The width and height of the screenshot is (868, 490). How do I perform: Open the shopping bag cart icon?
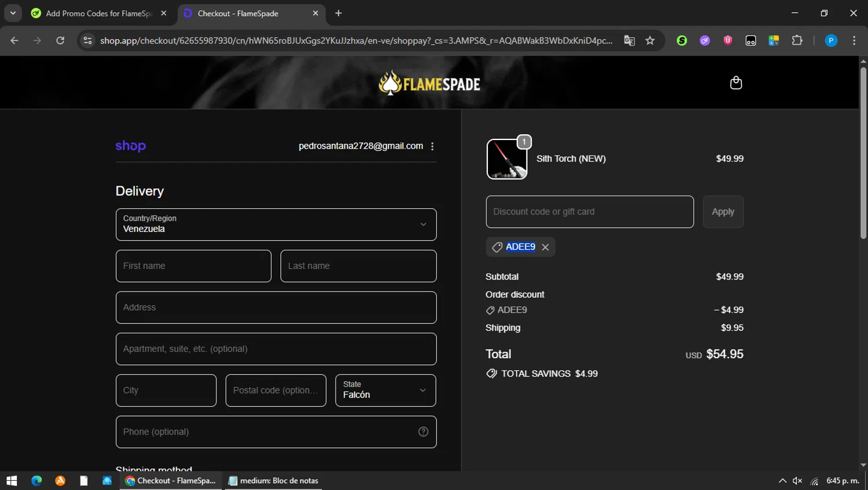(x=736, y=83)
